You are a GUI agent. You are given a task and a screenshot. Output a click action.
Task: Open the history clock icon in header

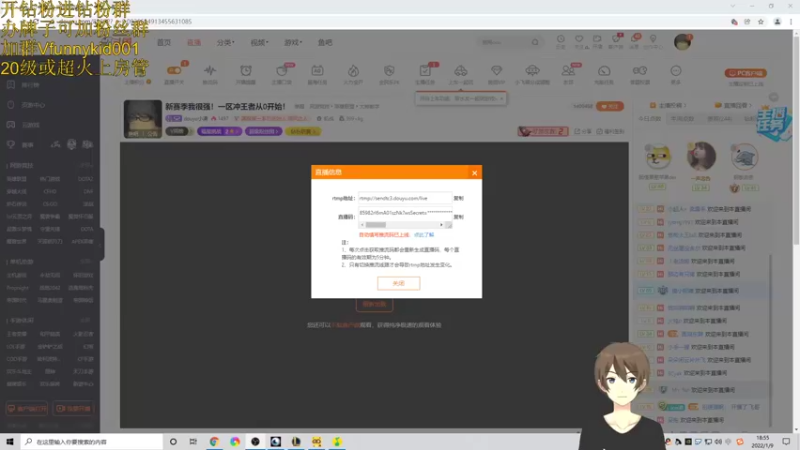pyautogui.click(x=561, y=39)
